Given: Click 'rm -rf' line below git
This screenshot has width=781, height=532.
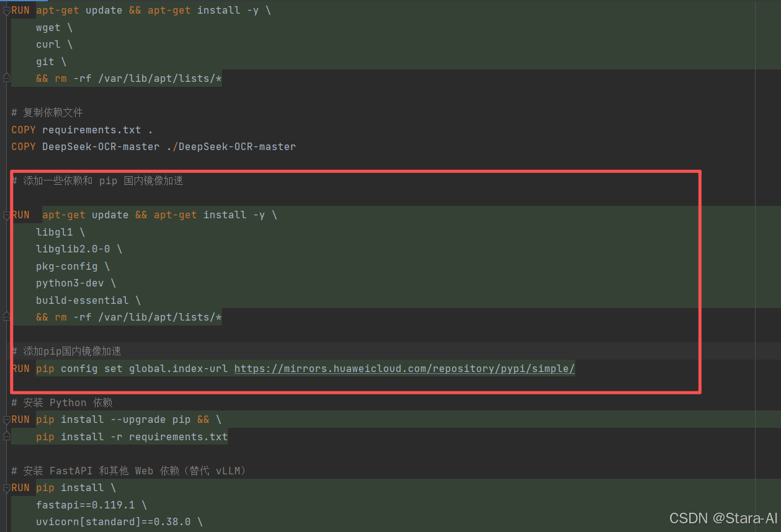Looking at the screenshot, I should [129, 79].
